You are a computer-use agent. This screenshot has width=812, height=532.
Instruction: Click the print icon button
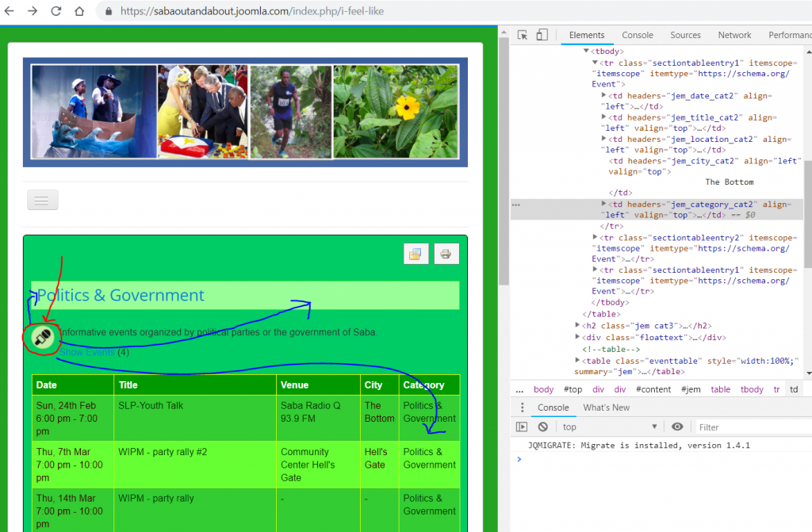(446, 254)
